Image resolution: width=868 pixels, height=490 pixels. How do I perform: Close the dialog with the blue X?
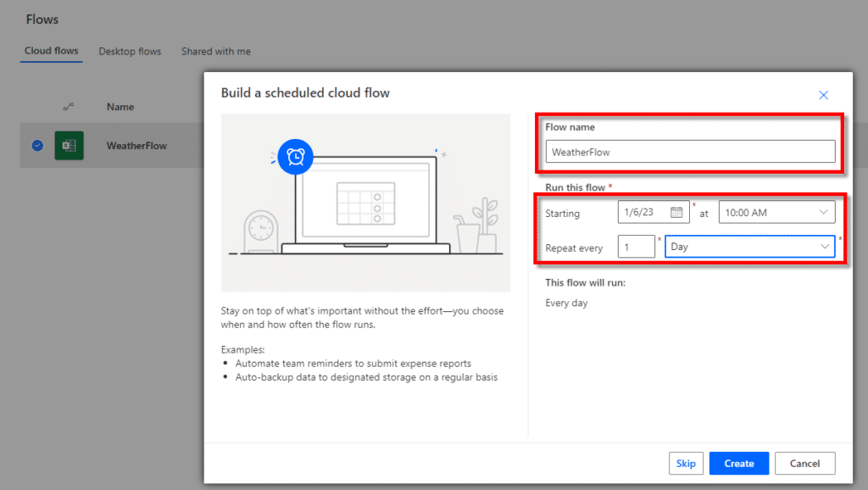(x=823, y=95)
